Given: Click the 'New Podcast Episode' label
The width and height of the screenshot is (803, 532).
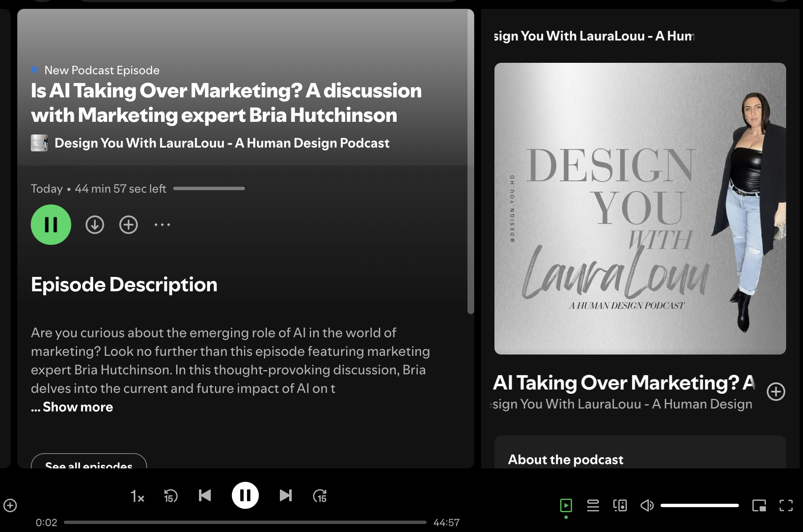Looking at the screenshot, I should point(102,70).
